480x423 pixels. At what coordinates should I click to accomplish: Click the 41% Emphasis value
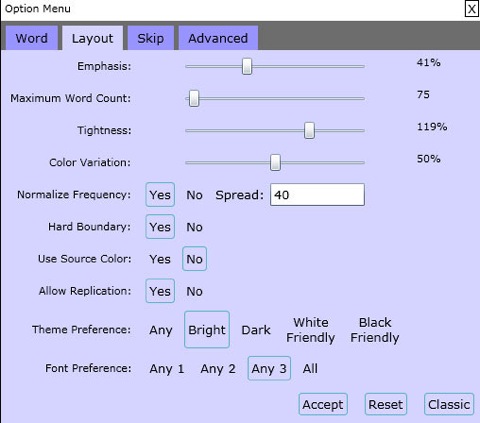tap(429, 62)
